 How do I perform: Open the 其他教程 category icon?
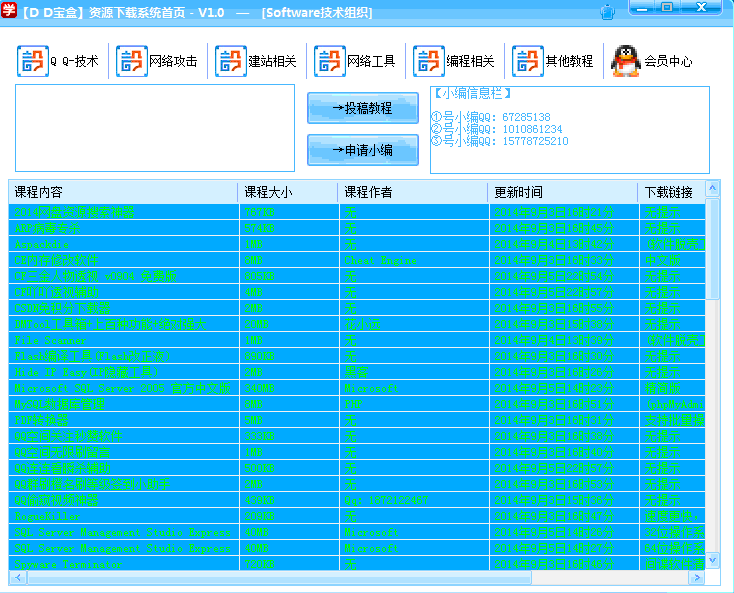coord(528,61)
